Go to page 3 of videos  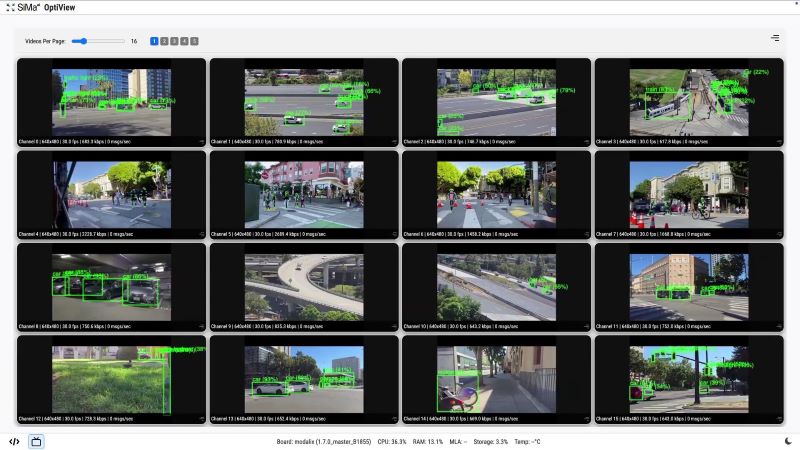tap(174, 41)
